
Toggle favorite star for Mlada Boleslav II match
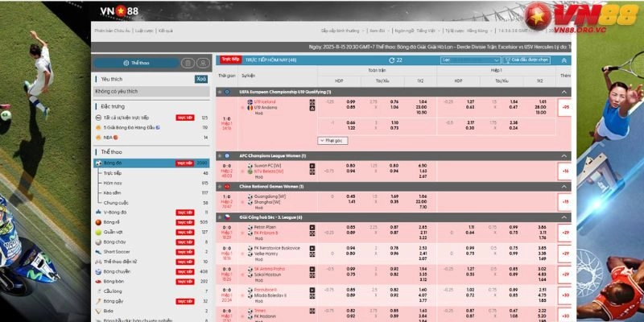(x=243, y=295)
